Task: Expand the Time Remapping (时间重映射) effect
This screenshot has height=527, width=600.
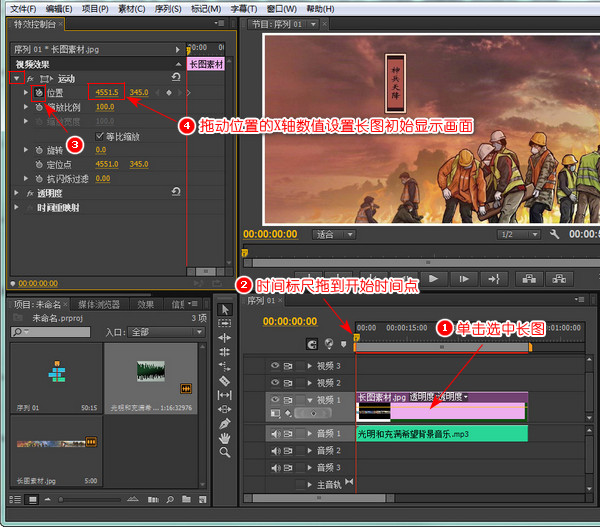Action: (x=16, y=207)
